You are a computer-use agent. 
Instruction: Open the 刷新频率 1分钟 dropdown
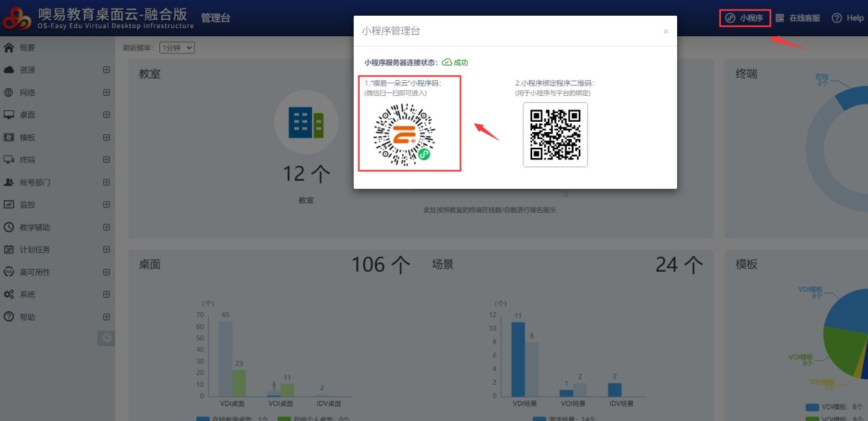[x=176, y=48]
